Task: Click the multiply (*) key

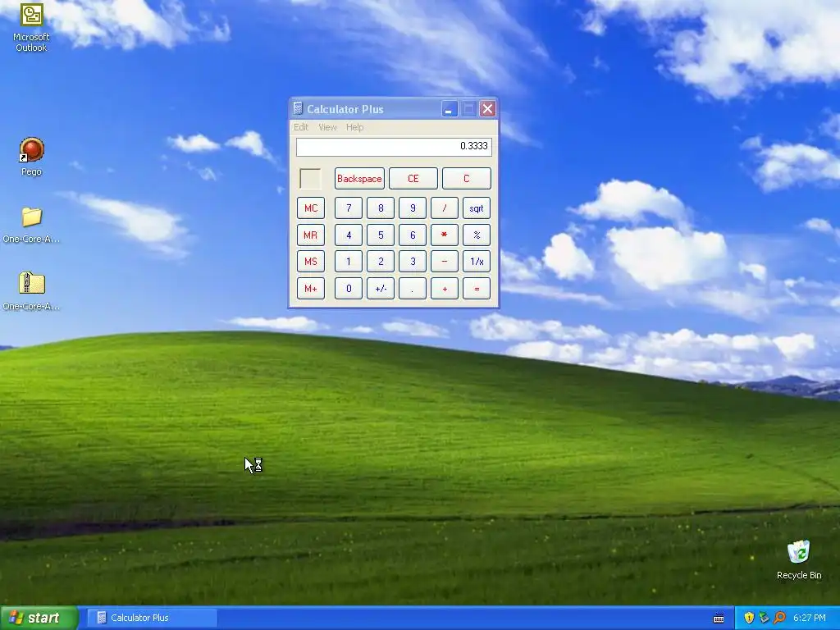Action: click(x=445, y=235)
